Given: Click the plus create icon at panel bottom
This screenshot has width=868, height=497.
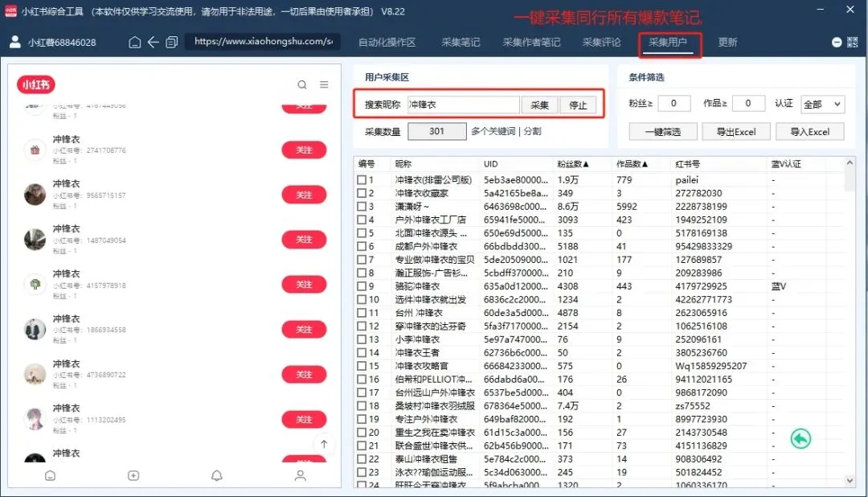Looking at the screenshot, I should click(x=133, y=476).
